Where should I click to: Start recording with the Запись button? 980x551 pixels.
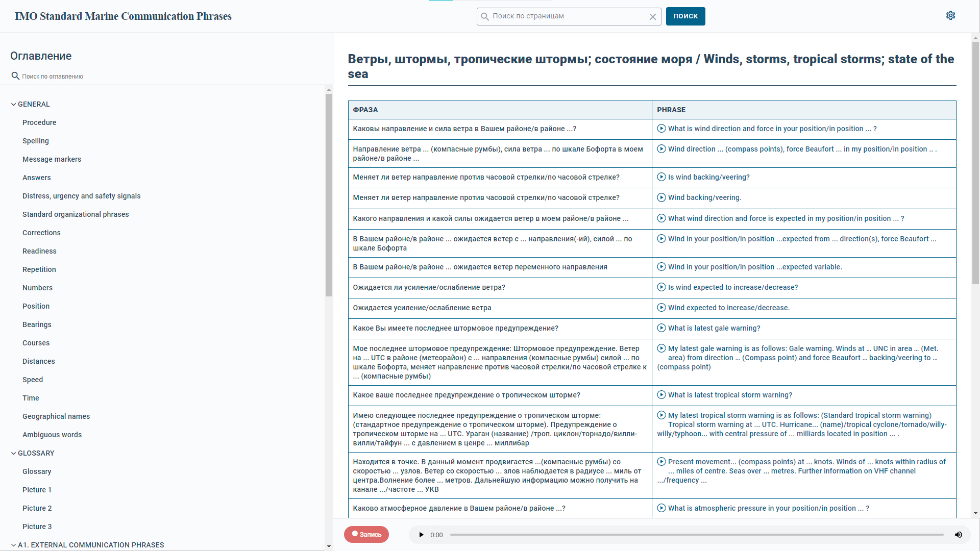[x=366, y=534]
